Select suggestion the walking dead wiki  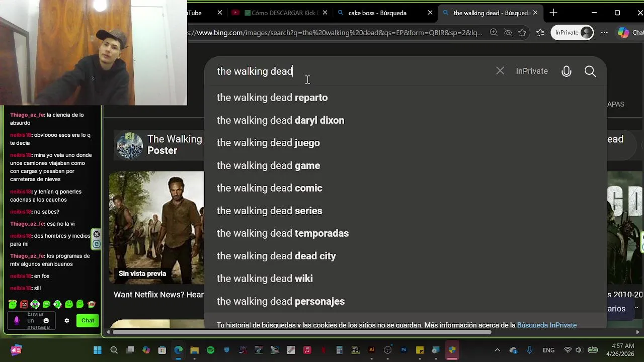(406, 279)
